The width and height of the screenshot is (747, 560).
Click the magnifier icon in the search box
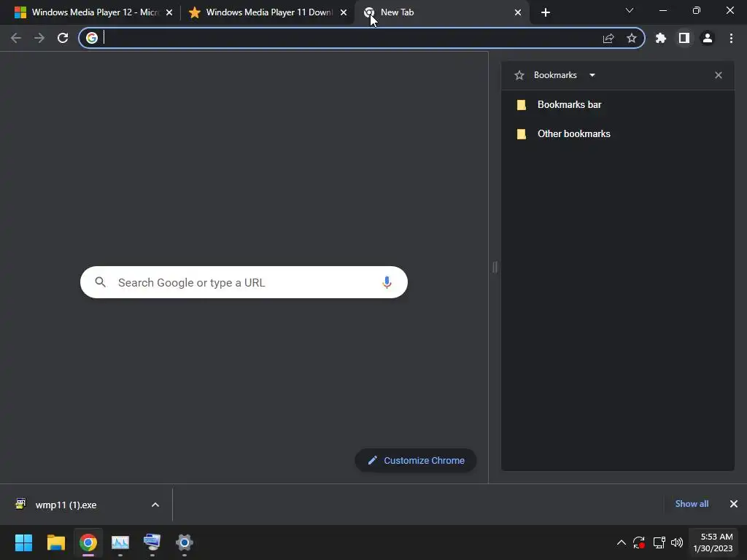click(x=100, y=282)
